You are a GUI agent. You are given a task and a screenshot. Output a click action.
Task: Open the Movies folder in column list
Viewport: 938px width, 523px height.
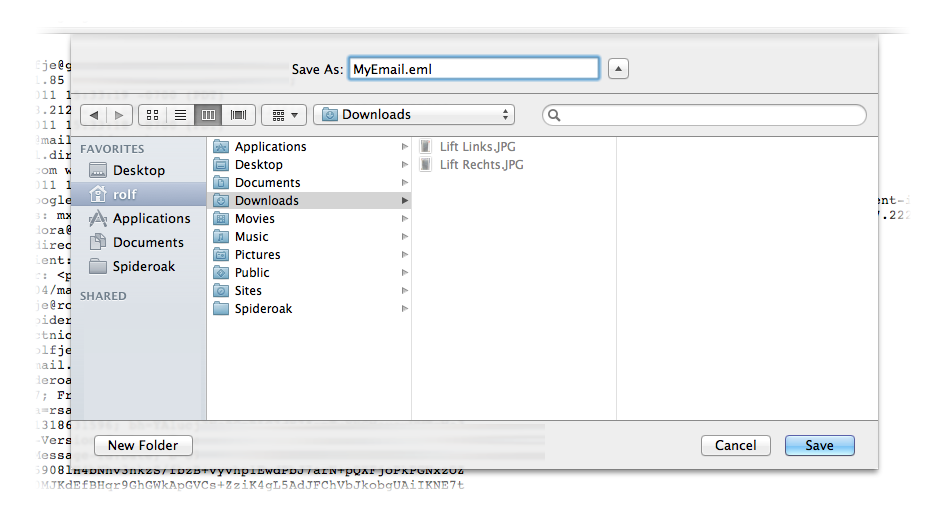(x=254, y=219)
